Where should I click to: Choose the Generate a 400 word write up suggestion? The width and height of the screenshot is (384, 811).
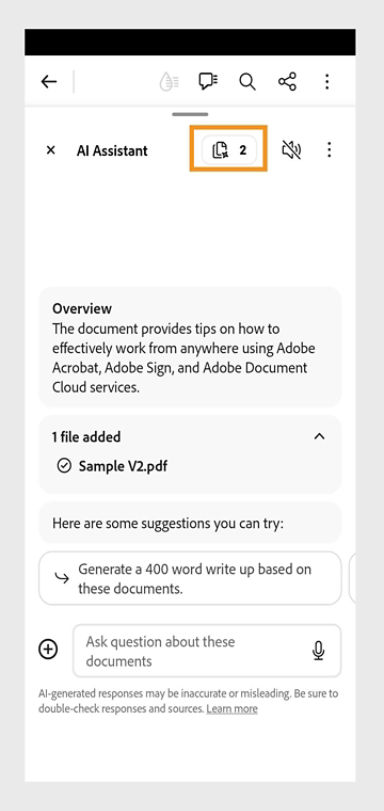(190, 578)
